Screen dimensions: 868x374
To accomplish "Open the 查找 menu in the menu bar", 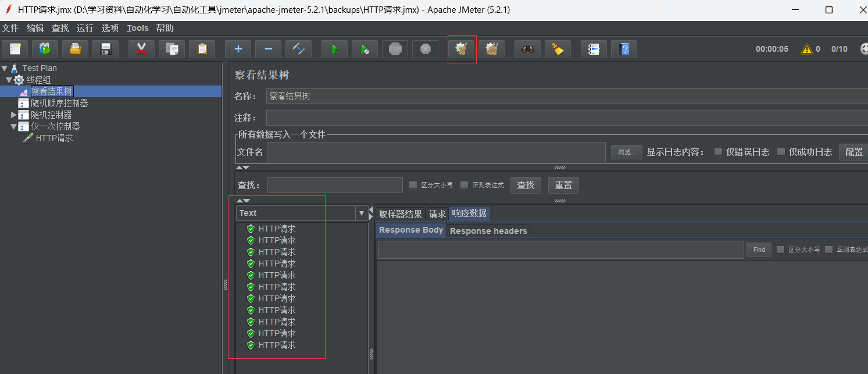I will pyautogui.click(x=60, y=28).
